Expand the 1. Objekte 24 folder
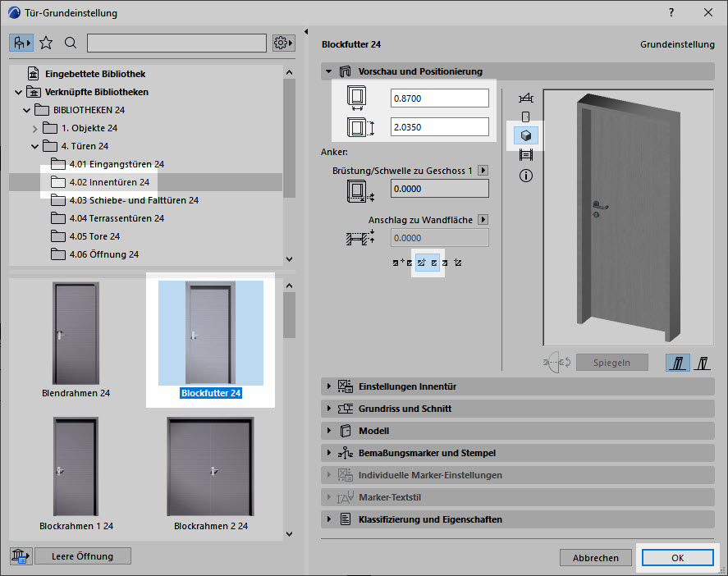This screenshot has height=576, width=728. (x=34, y=128)
